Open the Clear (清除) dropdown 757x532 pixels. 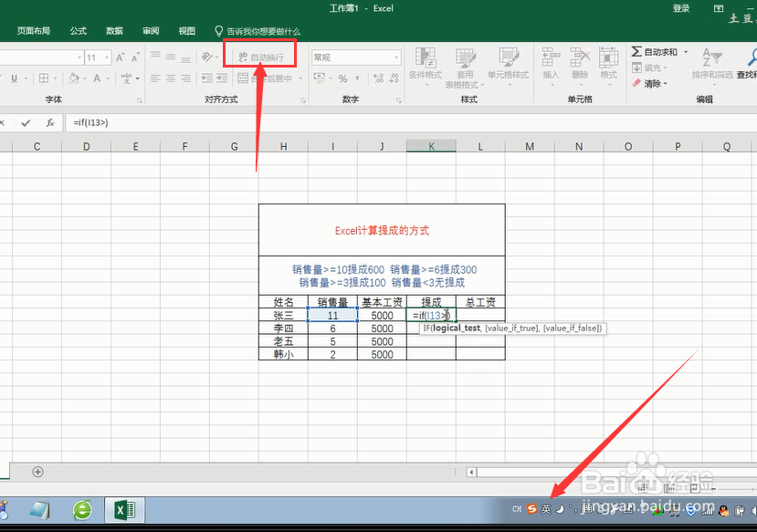click(x=650, y=83)
